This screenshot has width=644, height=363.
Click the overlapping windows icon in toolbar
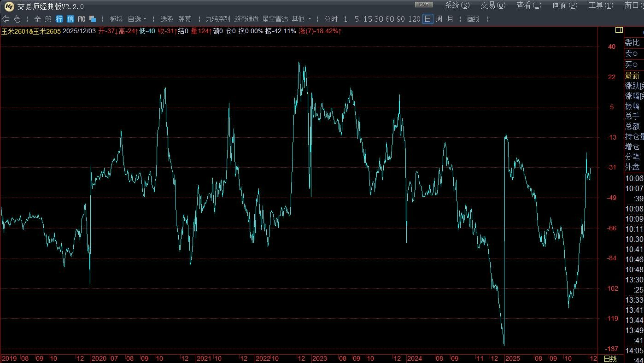(x=93, y=19)
